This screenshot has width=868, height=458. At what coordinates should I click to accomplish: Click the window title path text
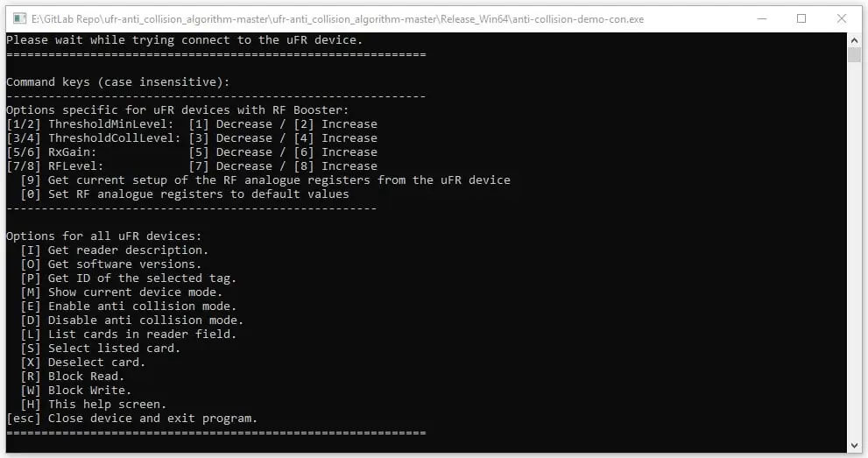[x=337, y=19]
